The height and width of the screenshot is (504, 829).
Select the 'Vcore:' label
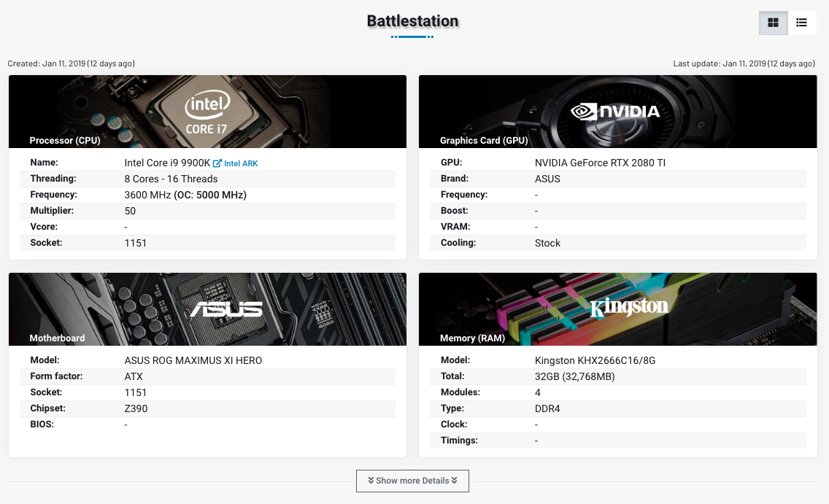[x=44, y=227]
